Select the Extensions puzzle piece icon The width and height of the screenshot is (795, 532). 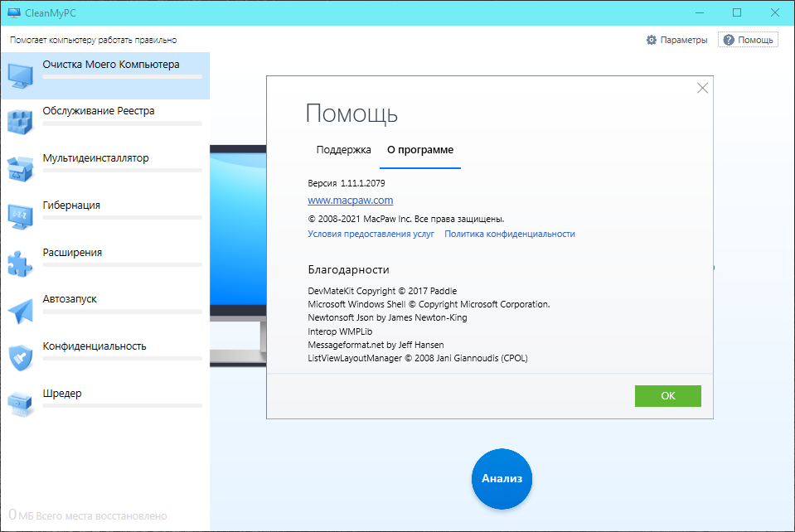(20, 264)
